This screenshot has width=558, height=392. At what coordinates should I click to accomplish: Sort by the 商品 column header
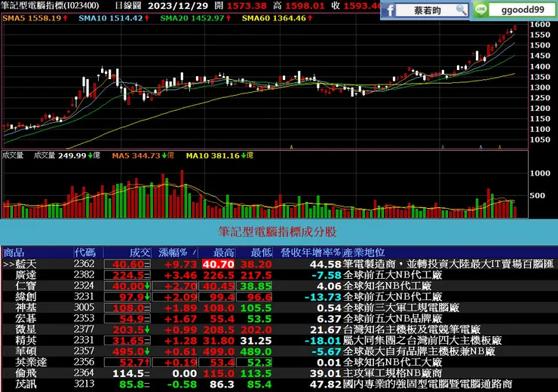point(14,253)
